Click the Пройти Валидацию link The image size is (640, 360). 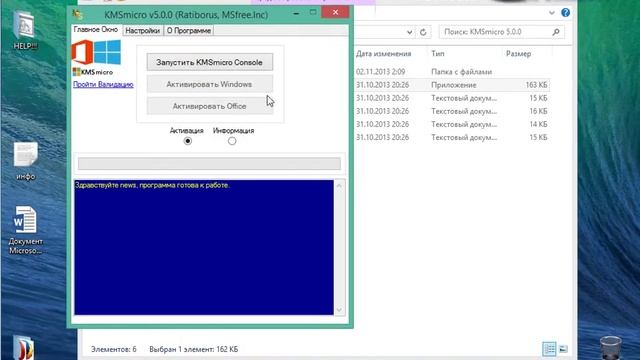[103, 84]
